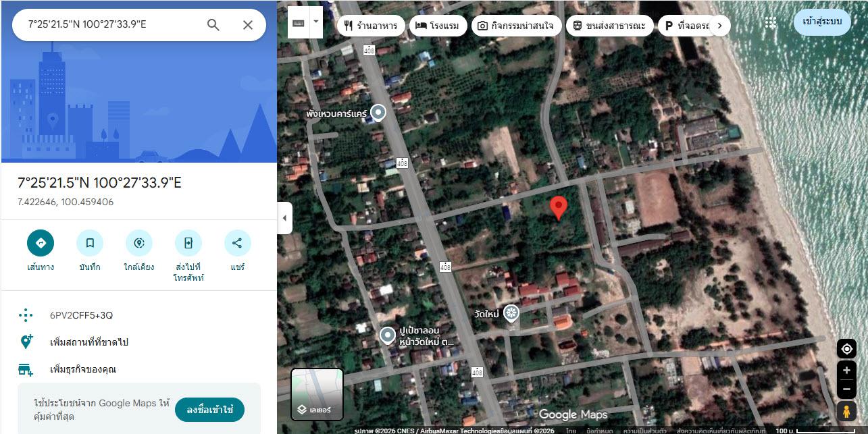Screen dimensions: 868x434
Task: Click the search magnifier icon
Action: coord(213,25)
